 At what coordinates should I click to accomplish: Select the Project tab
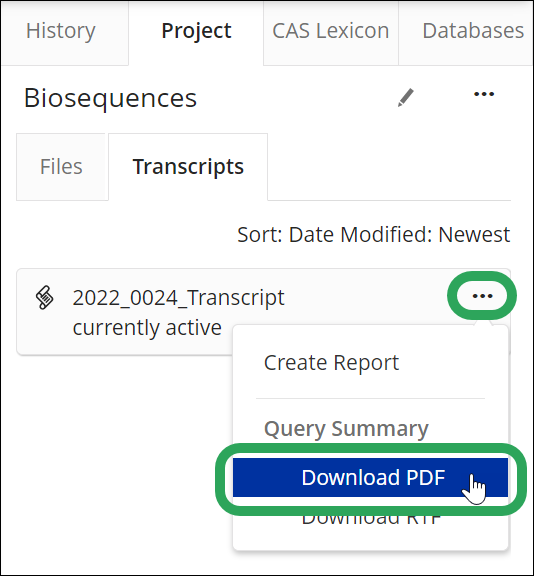196,32
